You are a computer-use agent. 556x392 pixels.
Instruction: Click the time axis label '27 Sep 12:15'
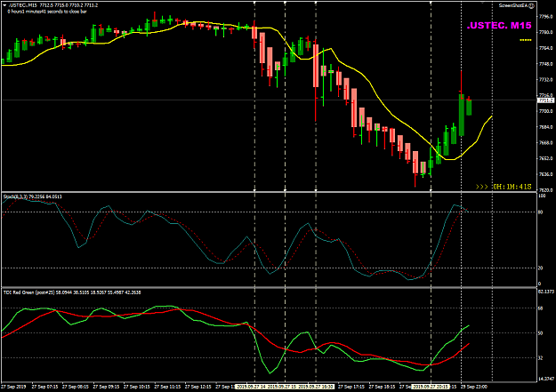click(197, 387)
